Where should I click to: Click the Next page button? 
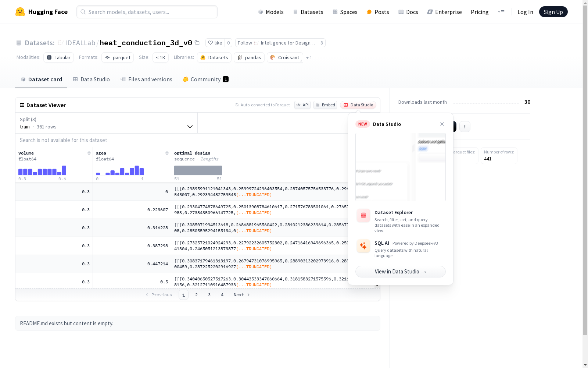click(242, 295)
